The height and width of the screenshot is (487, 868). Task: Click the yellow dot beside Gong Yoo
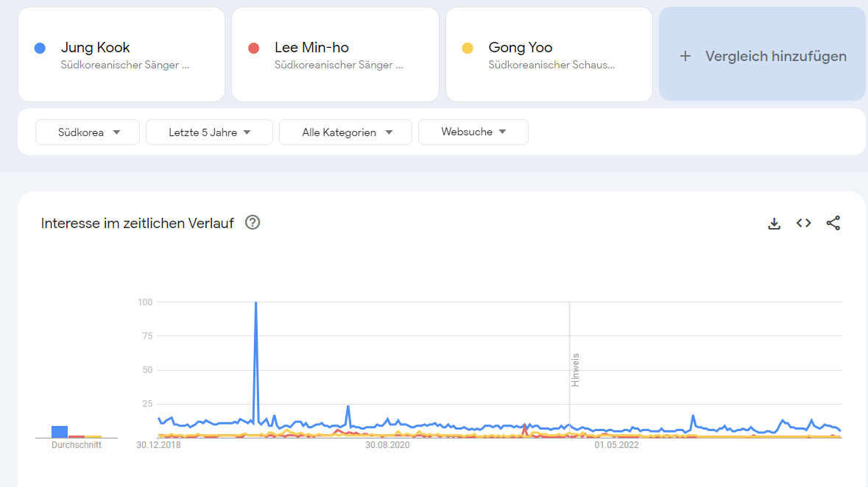(x=467, y=48)
